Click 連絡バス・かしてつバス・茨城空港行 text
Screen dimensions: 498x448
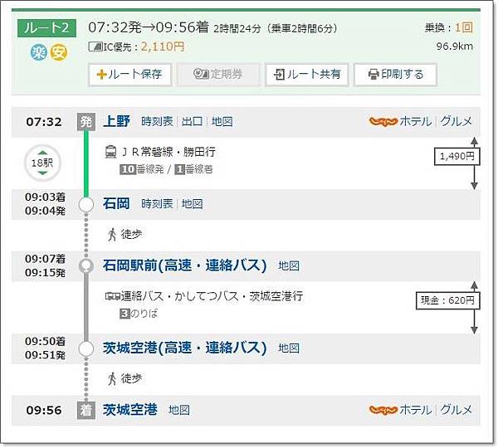pos(212,296)
